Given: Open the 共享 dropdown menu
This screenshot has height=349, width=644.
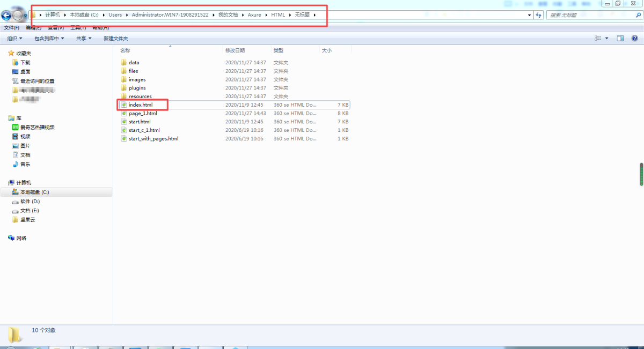Looking at the screenshot, I should [83, 38].
